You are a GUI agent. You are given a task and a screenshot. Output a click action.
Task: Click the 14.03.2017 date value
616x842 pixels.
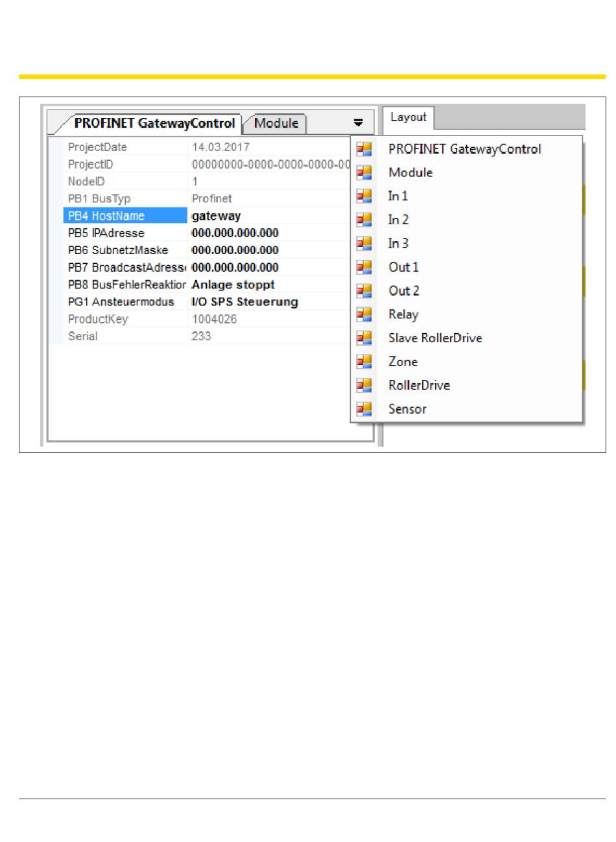coord(221,147)
